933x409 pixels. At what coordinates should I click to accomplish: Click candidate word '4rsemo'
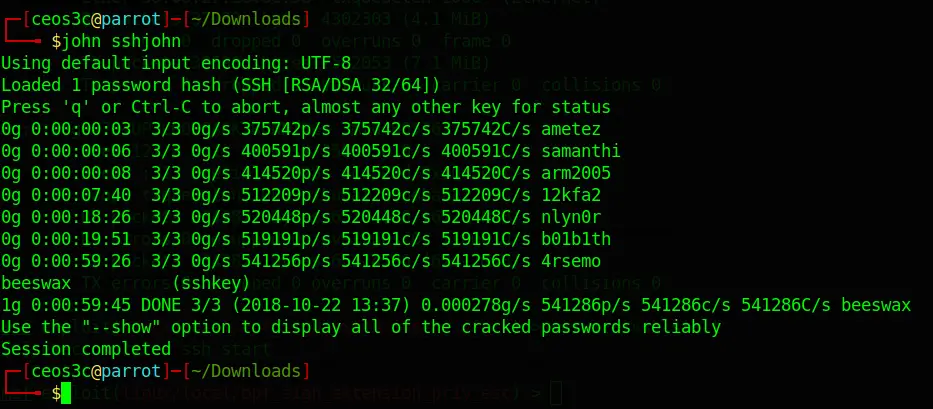coord(571,261)
